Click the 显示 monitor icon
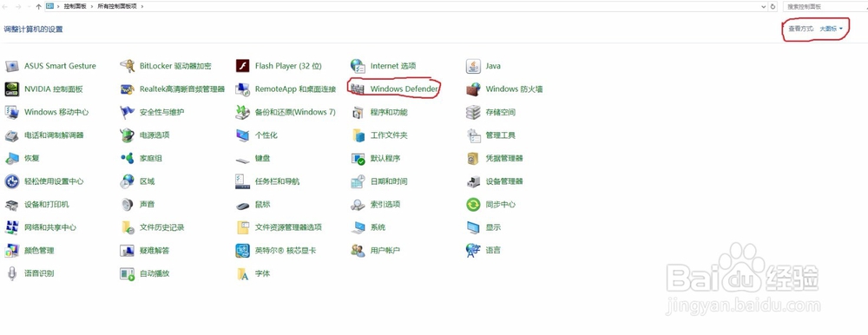868x335 pixels. click(x=473, y=227)
